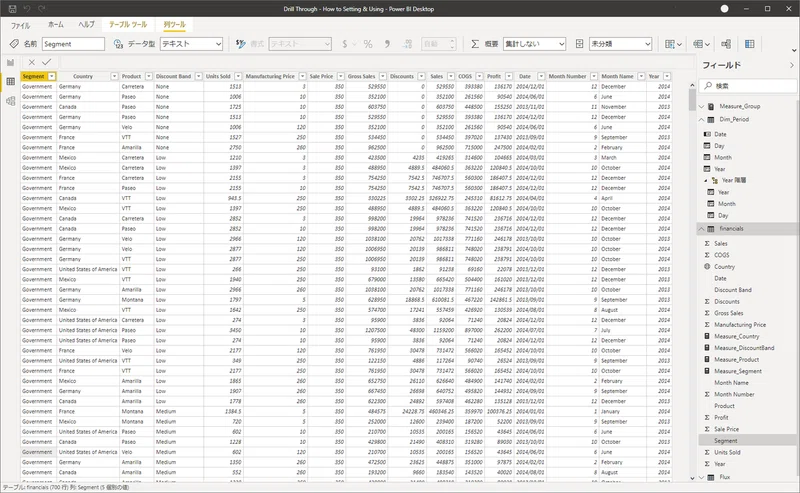Commit formula with the checkmark icon
Viewport: 800px width, 493px height.
[x=46, y=62]
